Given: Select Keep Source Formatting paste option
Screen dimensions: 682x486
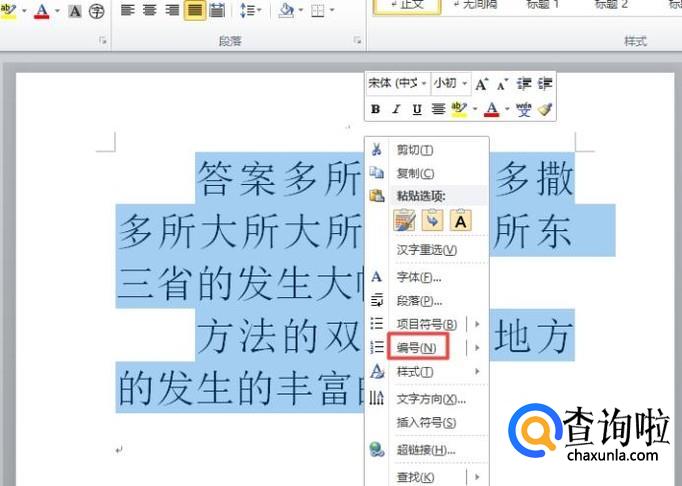Looking at the screenshot, I should [405, 220].
